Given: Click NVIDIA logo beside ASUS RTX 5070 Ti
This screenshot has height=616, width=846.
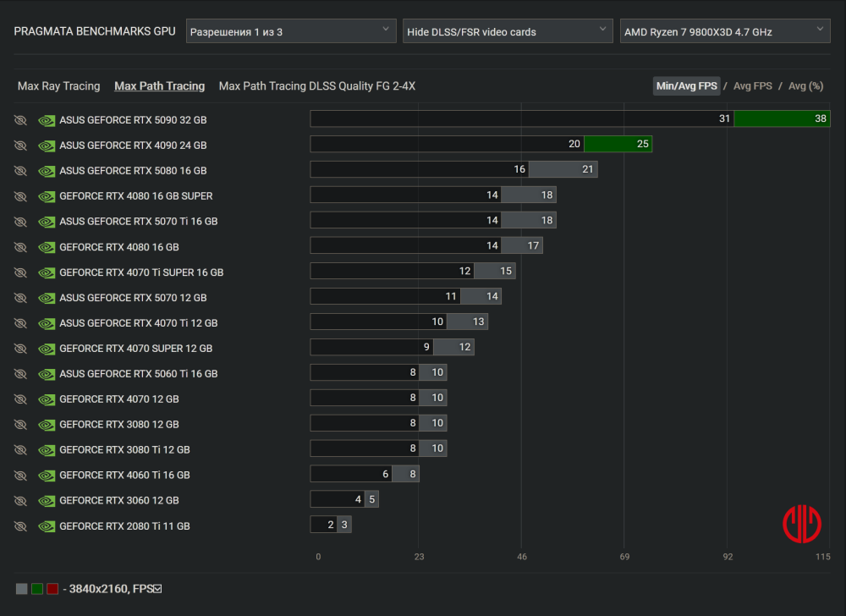Looking at the screenshot, I should click(x=47, y=222).
